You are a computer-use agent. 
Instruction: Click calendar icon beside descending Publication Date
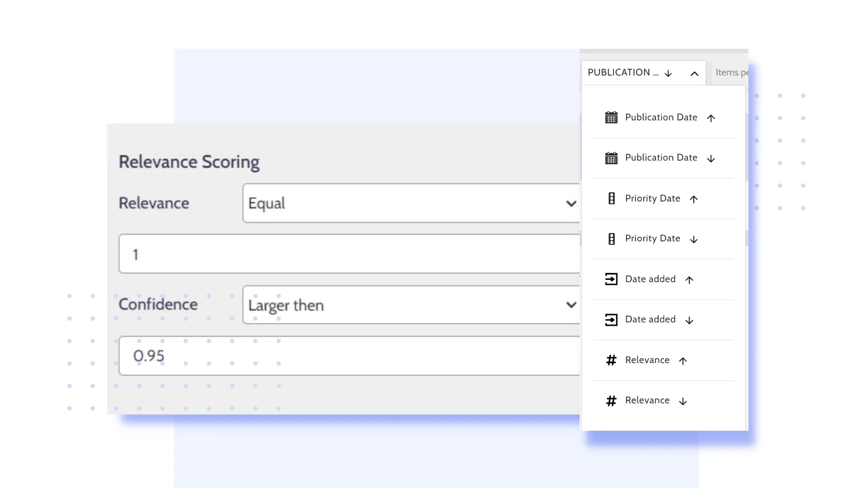(x=611, y=158)
